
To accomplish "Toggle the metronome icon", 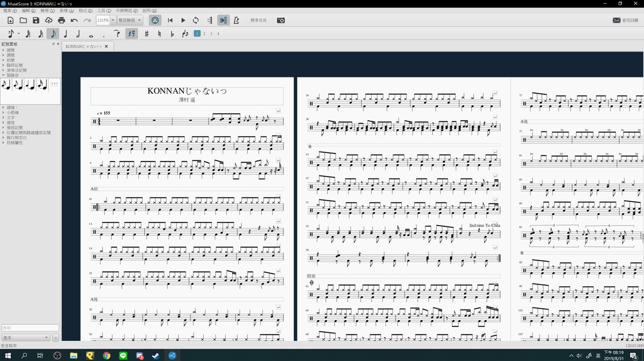I will [236, 20].
